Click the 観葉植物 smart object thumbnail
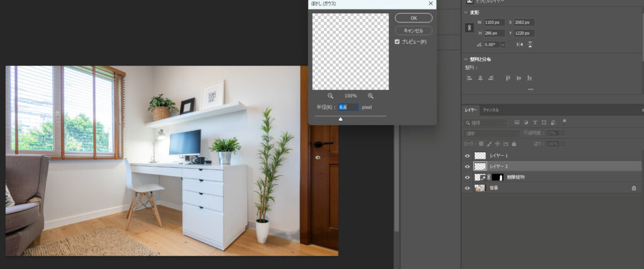Image resolution: width=644 pixels, height=269 pixels. 480,177
